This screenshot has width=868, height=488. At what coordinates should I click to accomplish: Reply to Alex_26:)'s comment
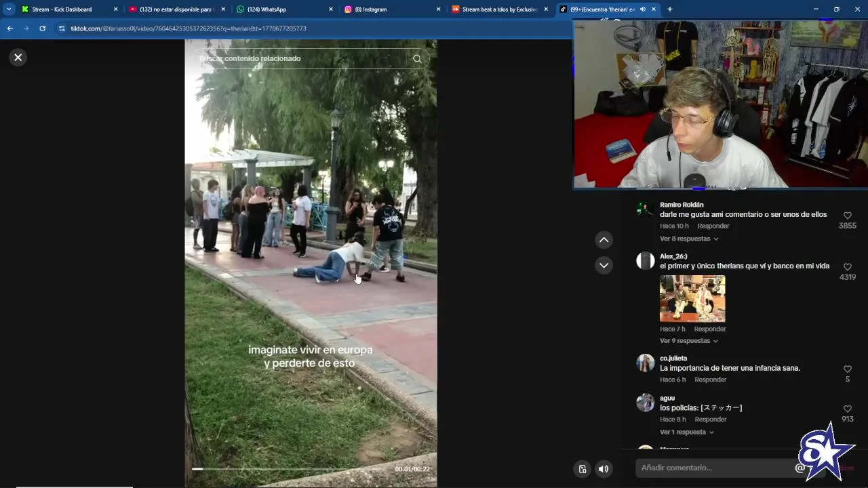pyautogui.click(x=710, y=329)
